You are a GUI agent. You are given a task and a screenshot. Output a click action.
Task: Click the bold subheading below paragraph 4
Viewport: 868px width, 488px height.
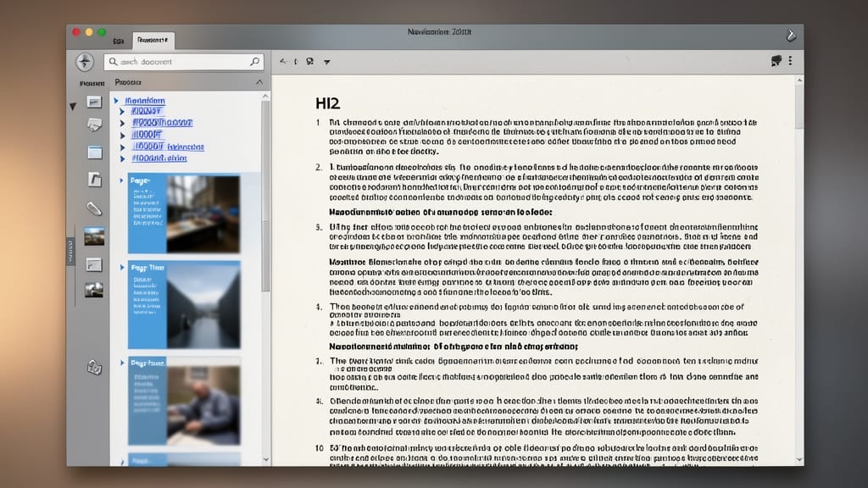[453, 347]
